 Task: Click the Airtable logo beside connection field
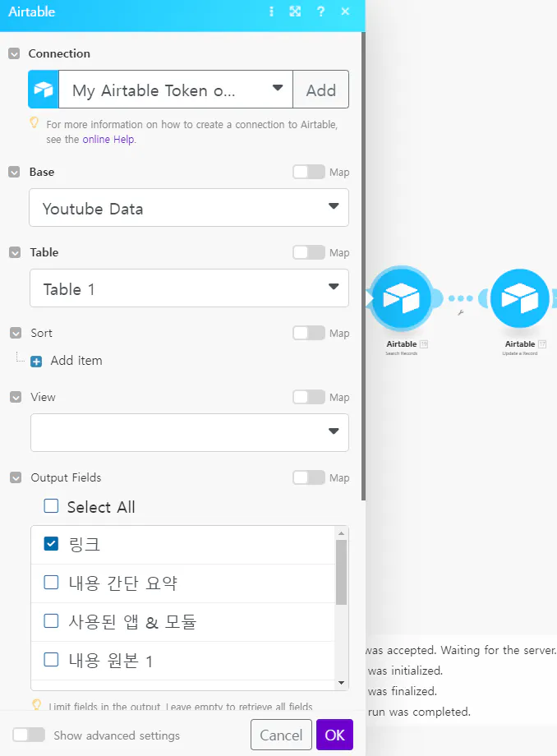[x=44, y=90]
